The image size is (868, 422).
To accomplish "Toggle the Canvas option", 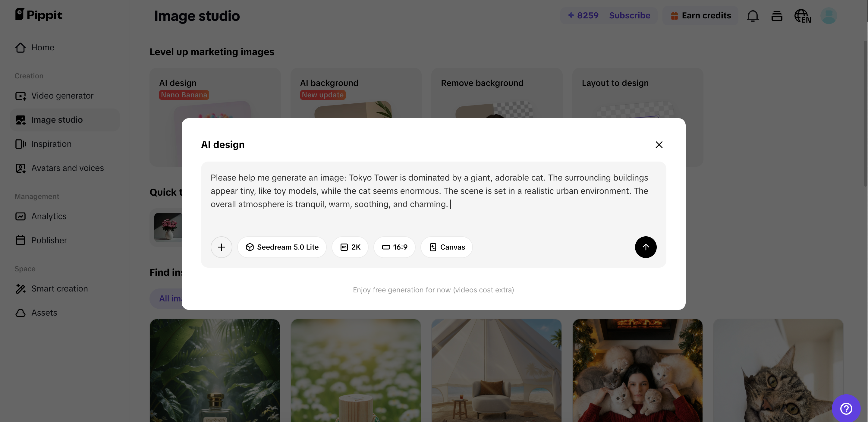I will pos(446,247).
